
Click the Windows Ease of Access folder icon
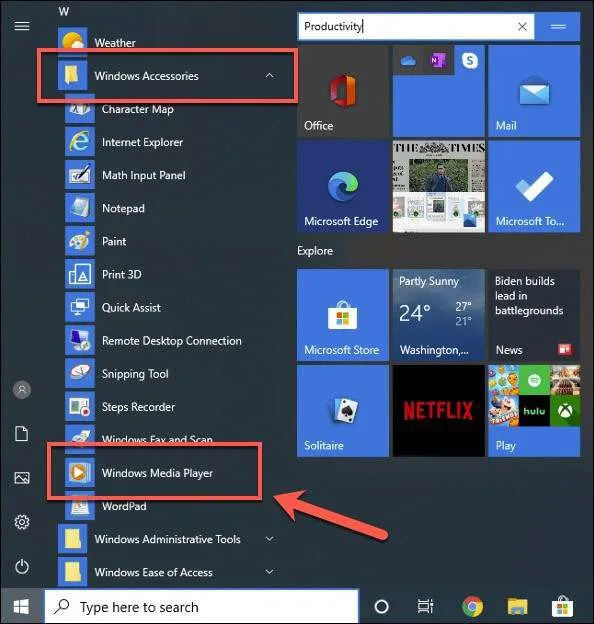(x=73, y=572)
